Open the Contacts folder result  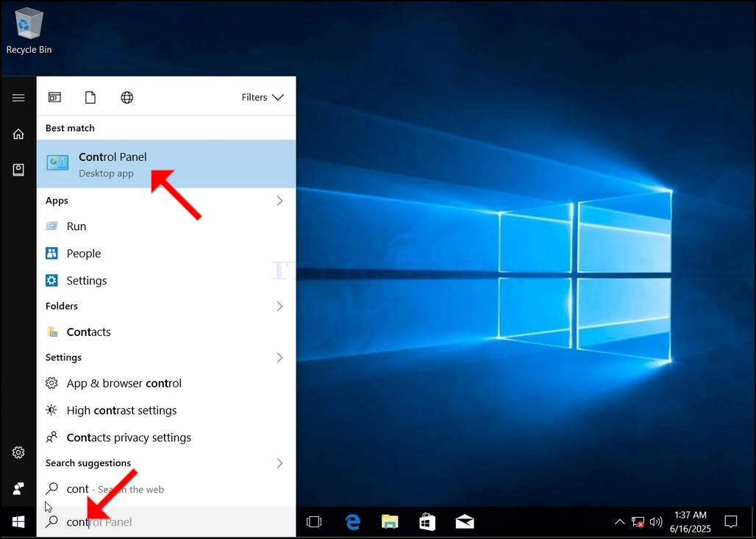pos(166,332)
